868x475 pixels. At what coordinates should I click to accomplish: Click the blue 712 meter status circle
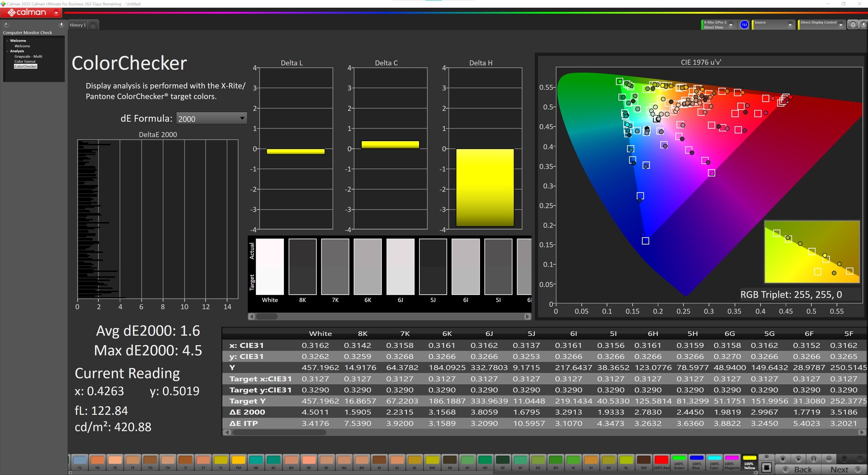(744, 25)
